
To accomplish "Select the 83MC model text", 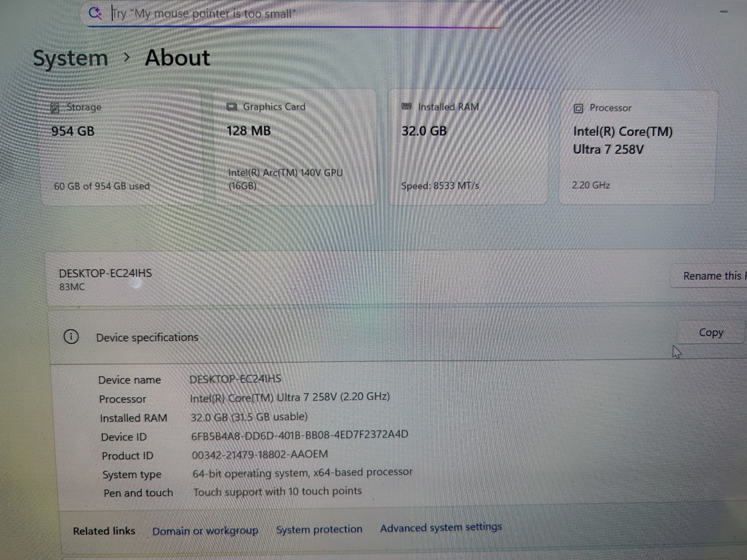I will [72, 287].
